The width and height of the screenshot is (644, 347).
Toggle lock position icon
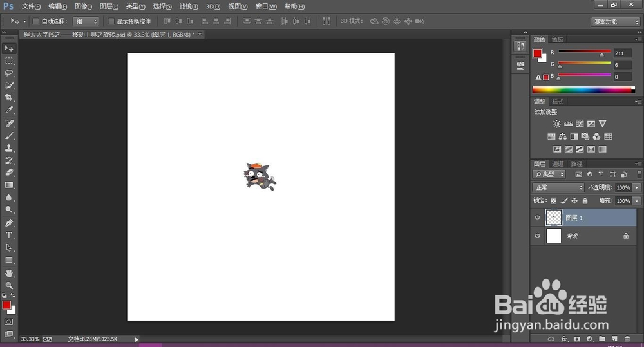click(x=574, y=200)
